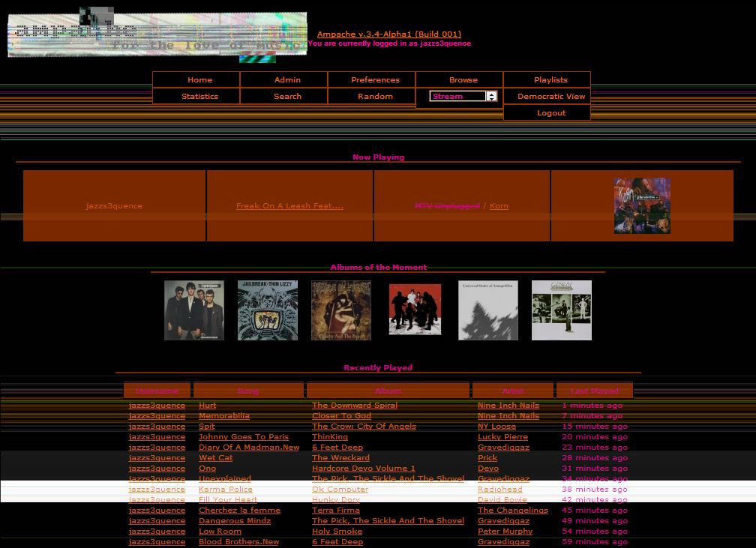Open the song Blood Brothers.New
756x548 pixels.
(238, 542)
